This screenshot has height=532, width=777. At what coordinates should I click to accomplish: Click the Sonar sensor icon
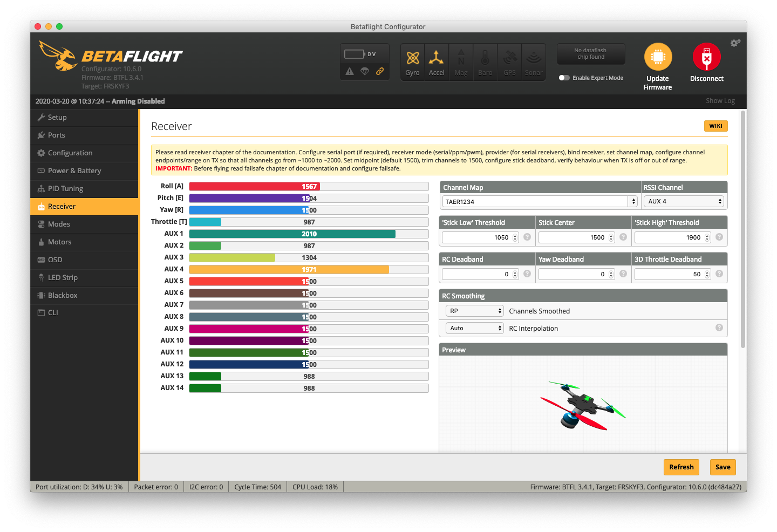pyautogui.click(x=534, y=57)
